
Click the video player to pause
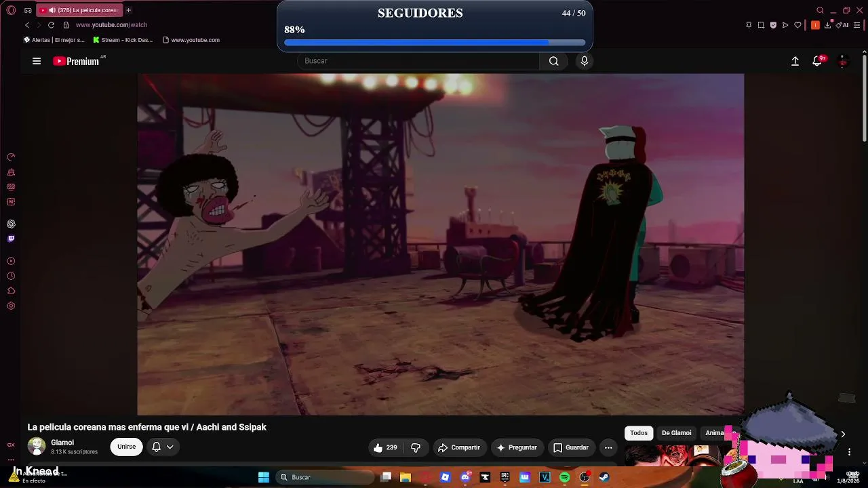(441, 244)
